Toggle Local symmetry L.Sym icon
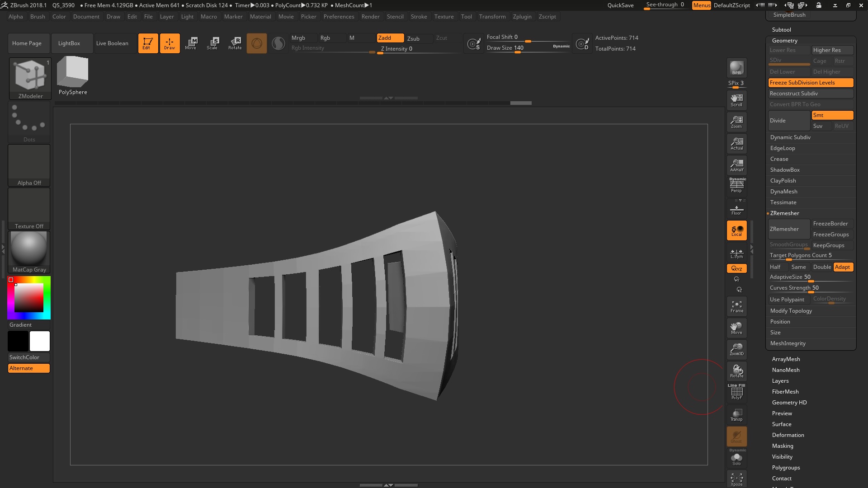The height and width of the screenshot is (488, 868). 736,253
